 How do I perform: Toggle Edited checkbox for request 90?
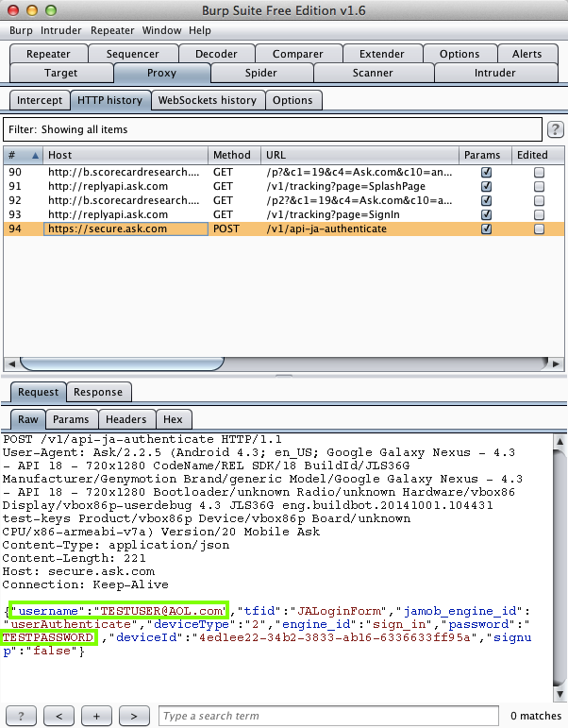[539, 172]
